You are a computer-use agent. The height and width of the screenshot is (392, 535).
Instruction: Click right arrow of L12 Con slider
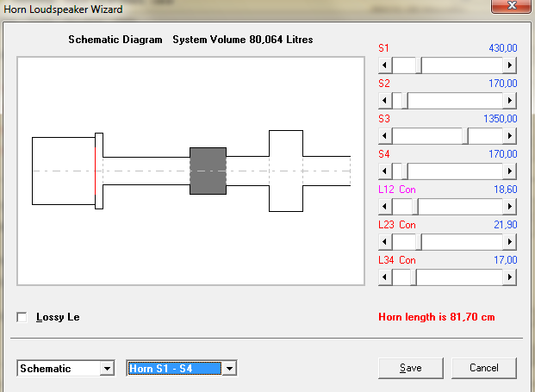coord(509,207)
